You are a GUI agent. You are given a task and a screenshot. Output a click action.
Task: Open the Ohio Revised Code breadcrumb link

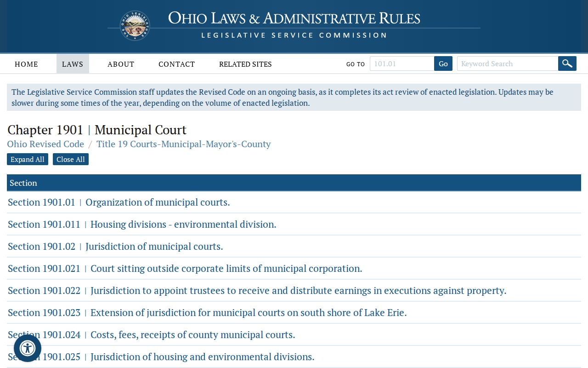tap(45, 144)
